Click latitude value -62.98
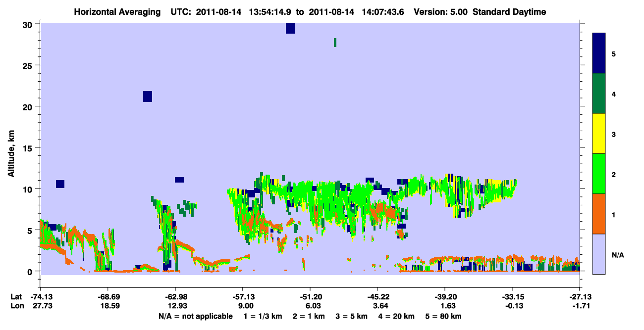Viewport: 644px width, 330px height. point(175,297)
